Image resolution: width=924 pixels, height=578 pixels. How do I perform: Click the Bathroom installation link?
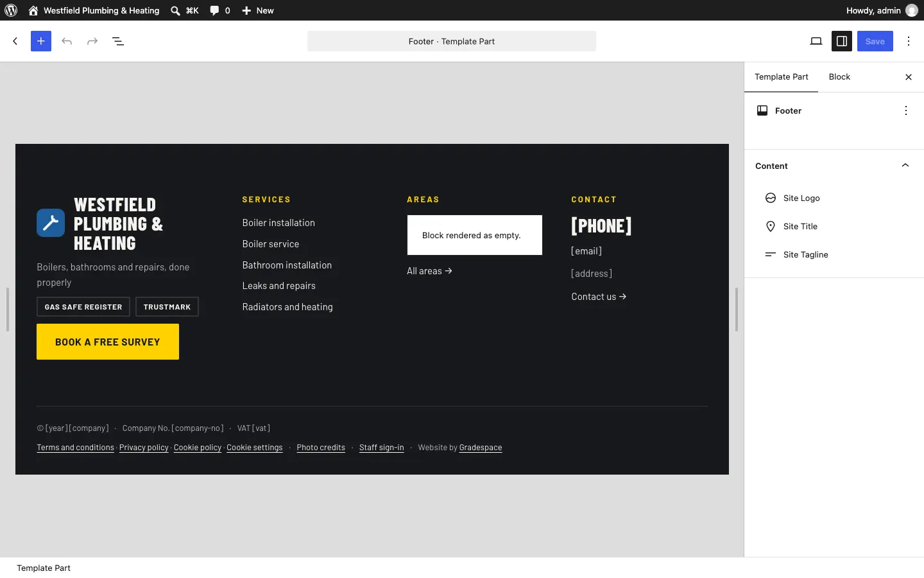point(287,265)
